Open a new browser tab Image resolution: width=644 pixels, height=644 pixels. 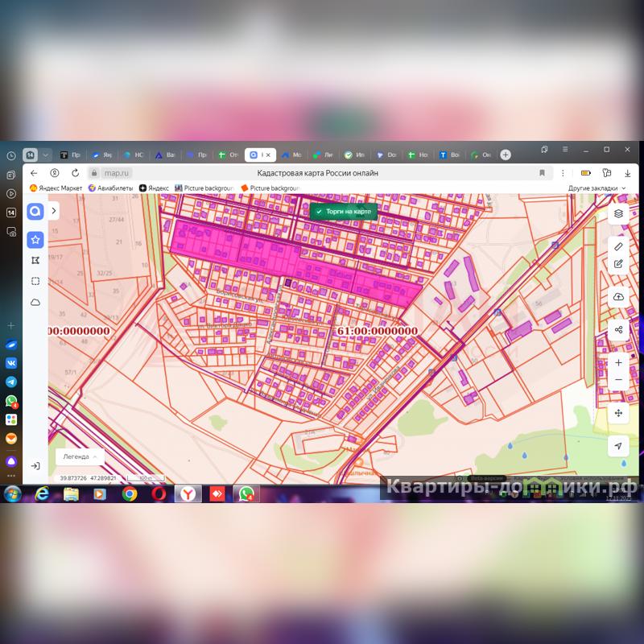506,155
